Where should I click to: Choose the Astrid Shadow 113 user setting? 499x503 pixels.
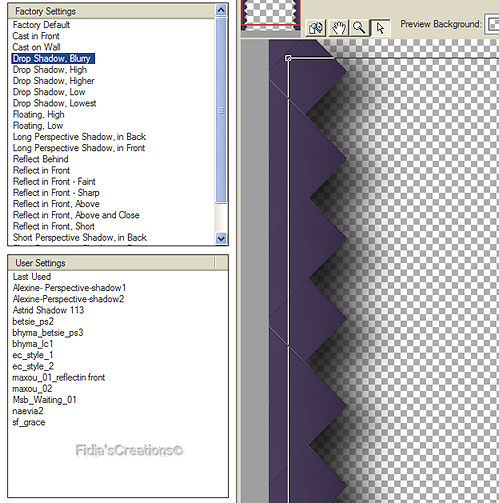point(48,310)
